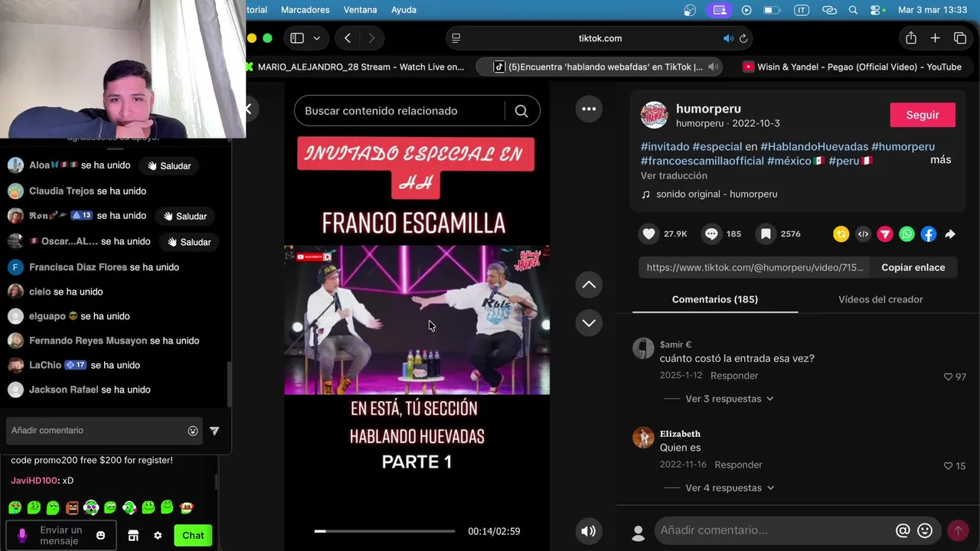This screenshot has height=551, width=980.
Task: Like the video with heart icon
Action: (x=649, y=234)
